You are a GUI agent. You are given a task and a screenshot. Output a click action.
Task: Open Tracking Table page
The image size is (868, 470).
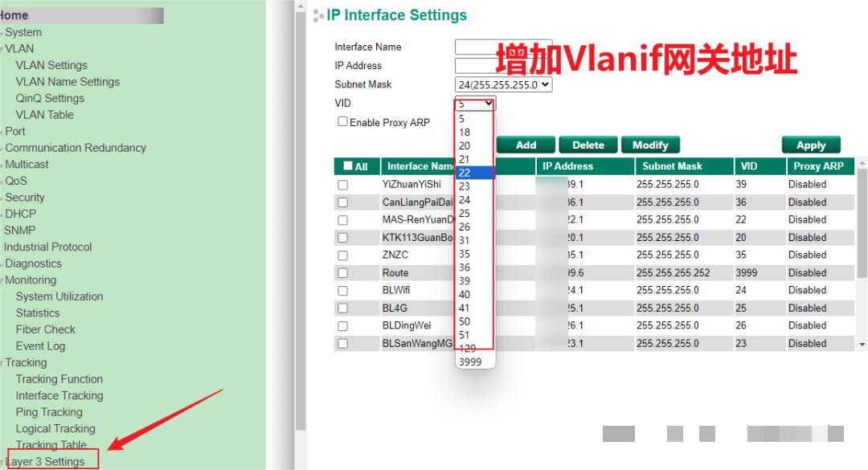(x=51, y=445)
